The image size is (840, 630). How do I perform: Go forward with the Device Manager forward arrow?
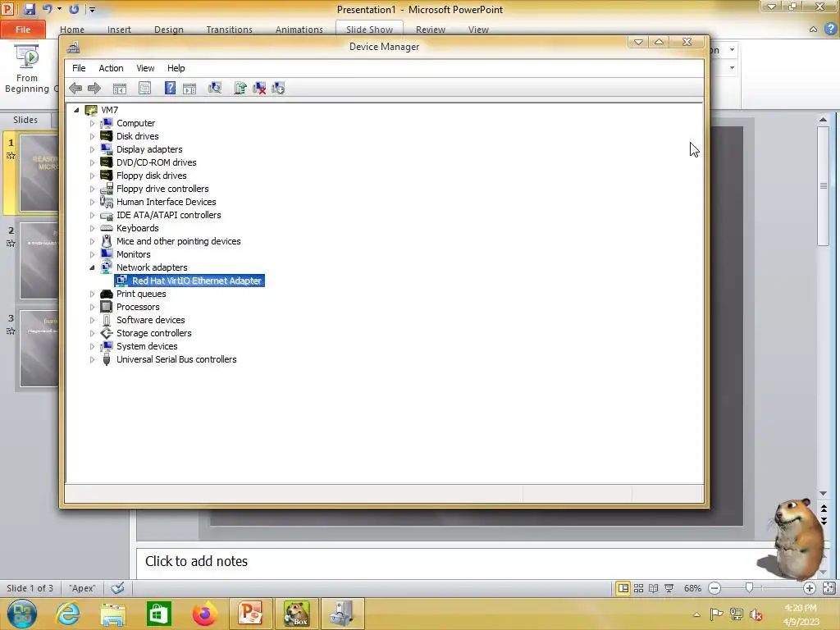pos(94,89)
